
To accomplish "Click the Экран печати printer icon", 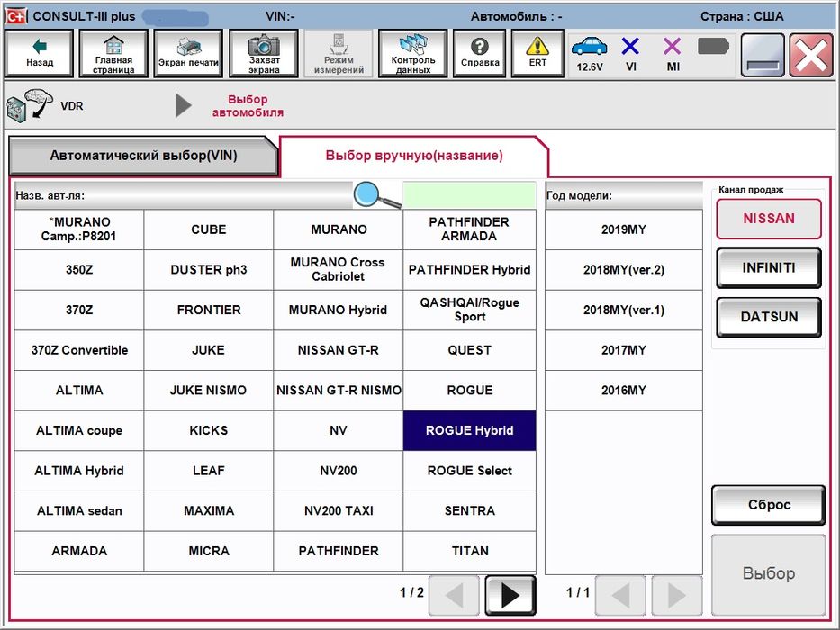I will pyautogui.click(x=188, y=54).
